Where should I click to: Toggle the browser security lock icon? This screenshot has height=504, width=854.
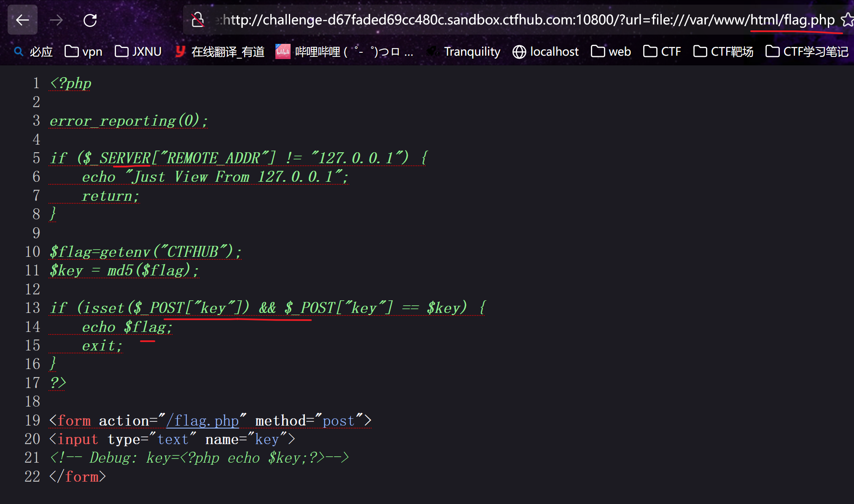197,20
